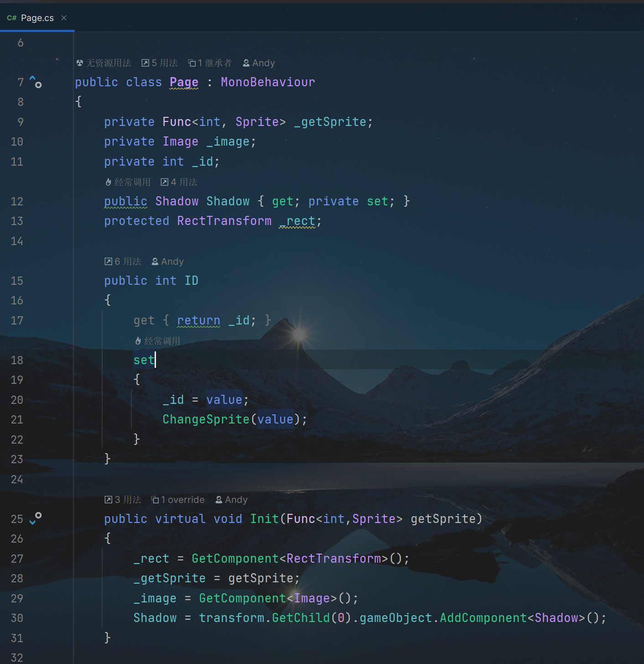Image resolution: width=644 pixels, height=664 pixels.
Task: Click 'GetChild' on line 30
Action: point(301,618)
